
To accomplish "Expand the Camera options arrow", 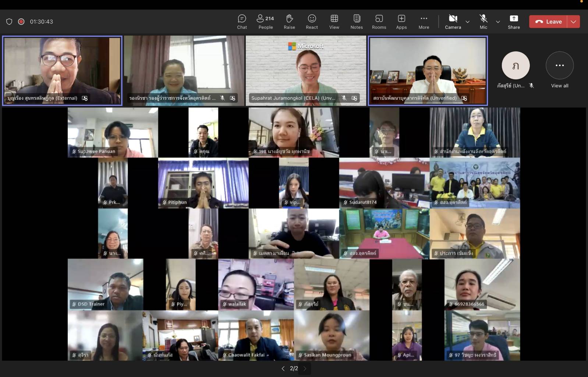I will pos(467,22).
